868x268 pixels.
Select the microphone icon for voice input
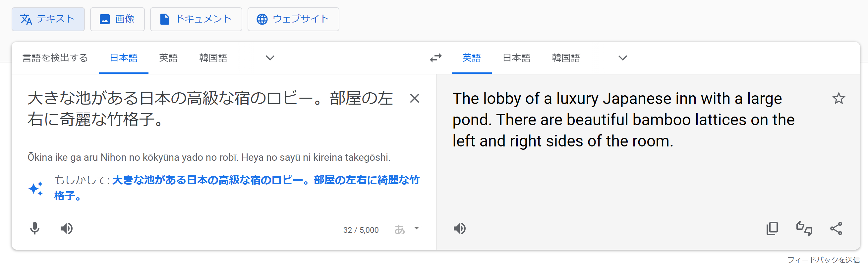point(35,228)
